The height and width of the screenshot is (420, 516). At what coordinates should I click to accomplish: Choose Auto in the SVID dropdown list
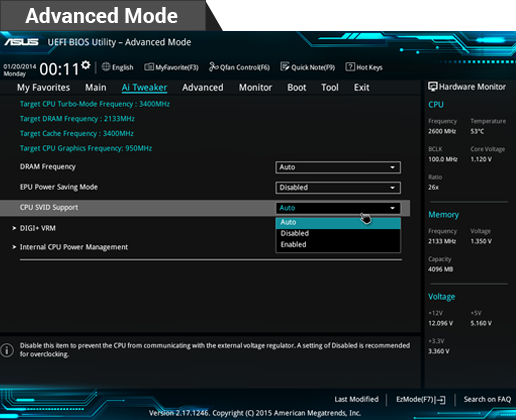tap(338, 222)
